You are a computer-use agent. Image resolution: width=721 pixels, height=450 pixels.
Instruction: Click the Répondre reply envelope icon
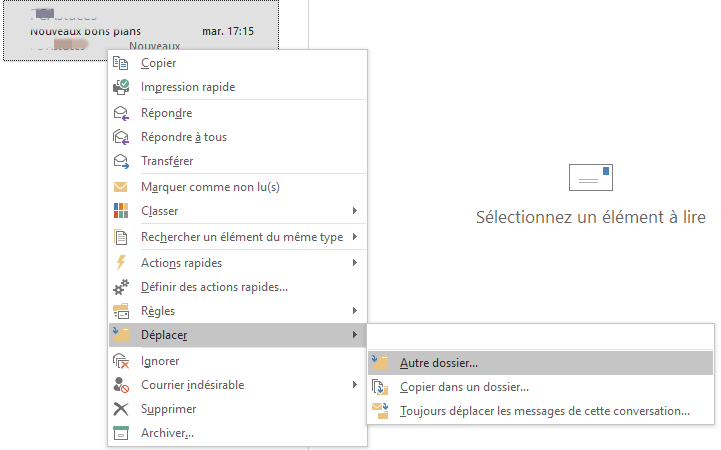coord(121,113)
